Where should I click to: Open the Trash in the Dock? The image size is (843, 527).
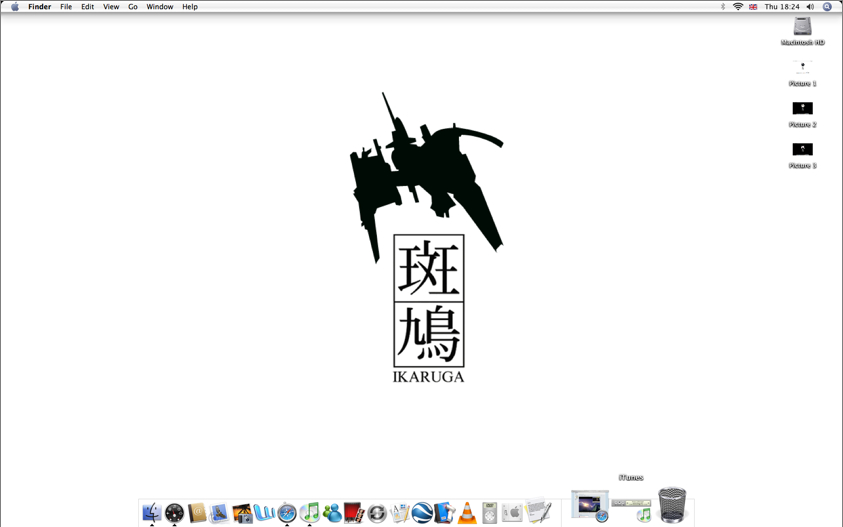[672, 504]
